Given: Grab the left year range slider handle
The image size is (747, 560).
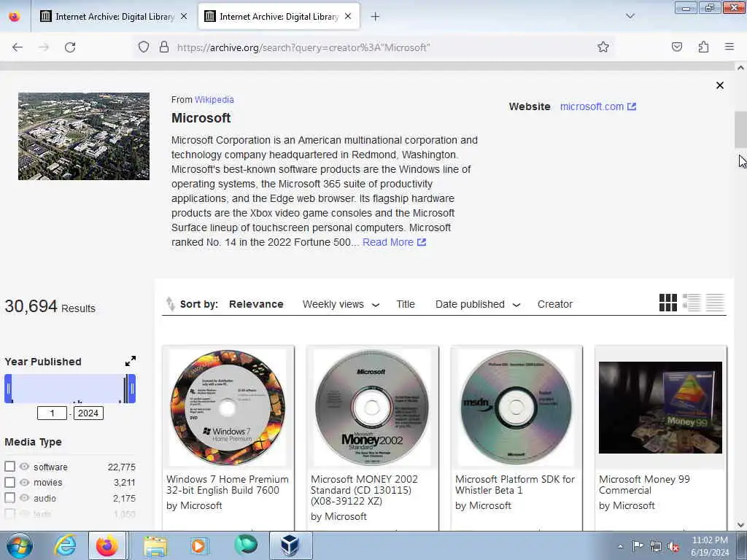Looking at the screenshot, I should [8, 389].
